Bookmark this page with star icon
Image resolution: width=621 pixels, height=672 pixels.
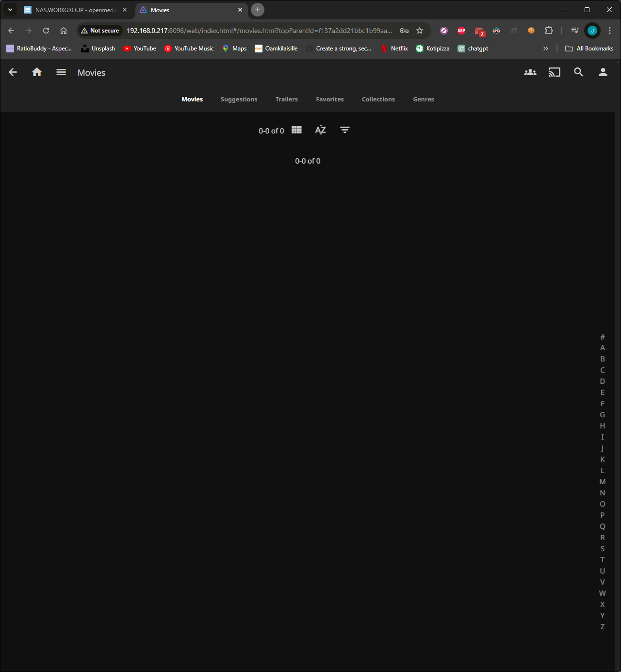(420, 31)
